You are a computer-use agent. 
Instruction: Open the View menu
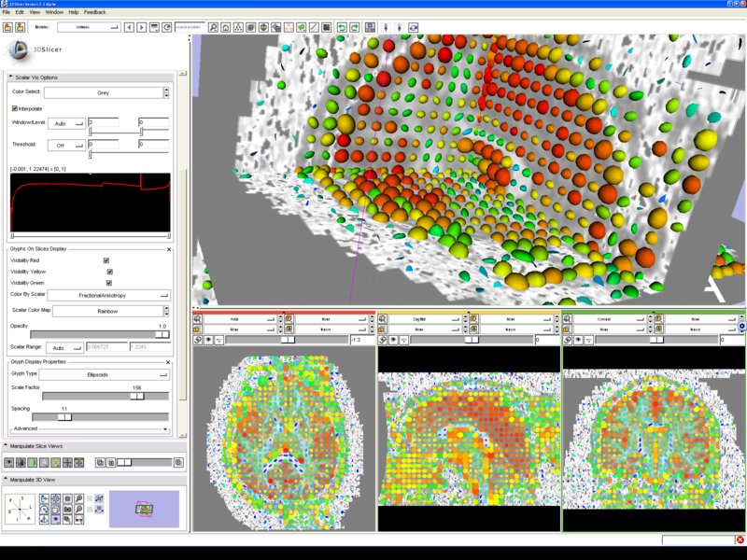pyautogui.click(x=34, y=12)
